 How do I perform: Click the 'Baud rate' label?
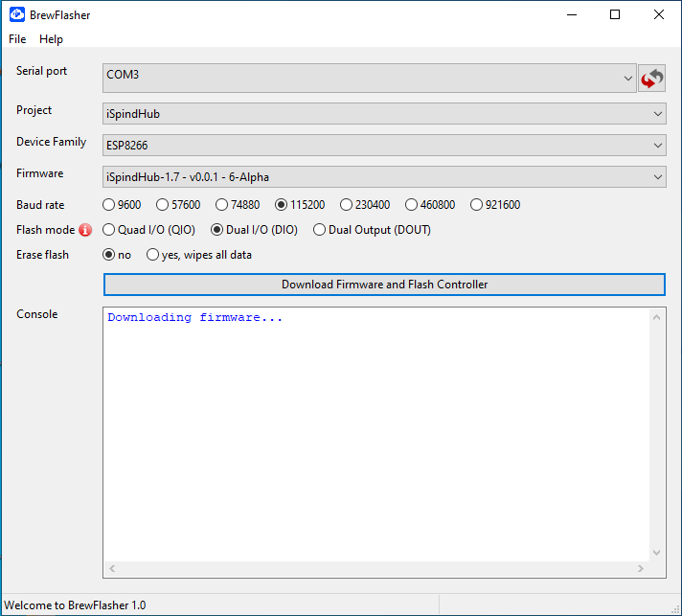click(x=40, y=204)
